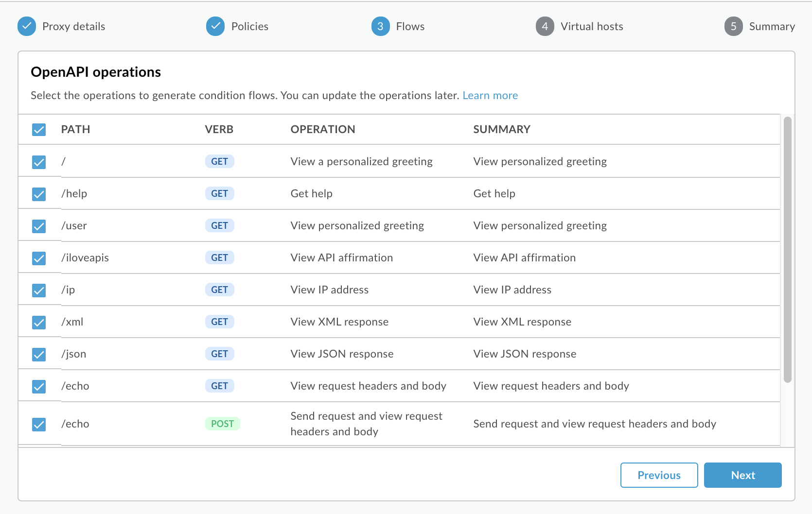
Task: Click the Next button
Action: coord(742,475)
